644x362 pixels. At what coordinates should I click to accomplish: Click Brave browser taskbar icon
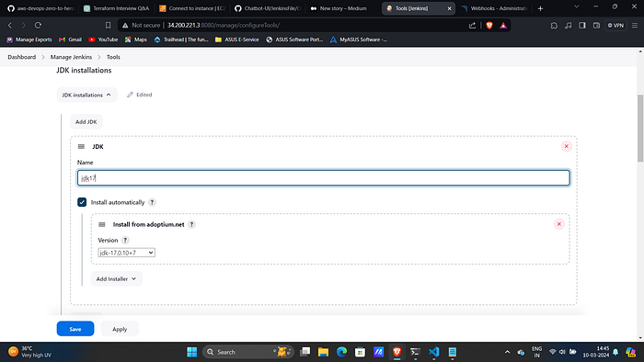pos(397,352)
